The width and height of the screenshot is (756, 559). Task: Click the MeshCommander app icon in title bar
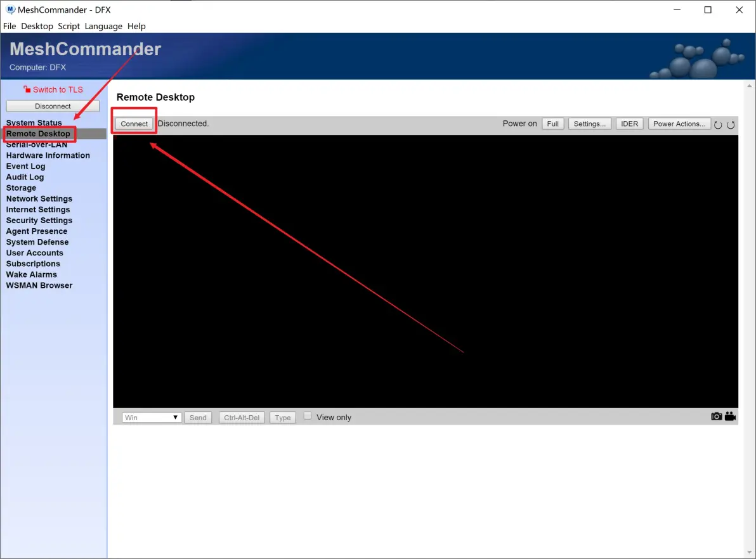(10, 10)
